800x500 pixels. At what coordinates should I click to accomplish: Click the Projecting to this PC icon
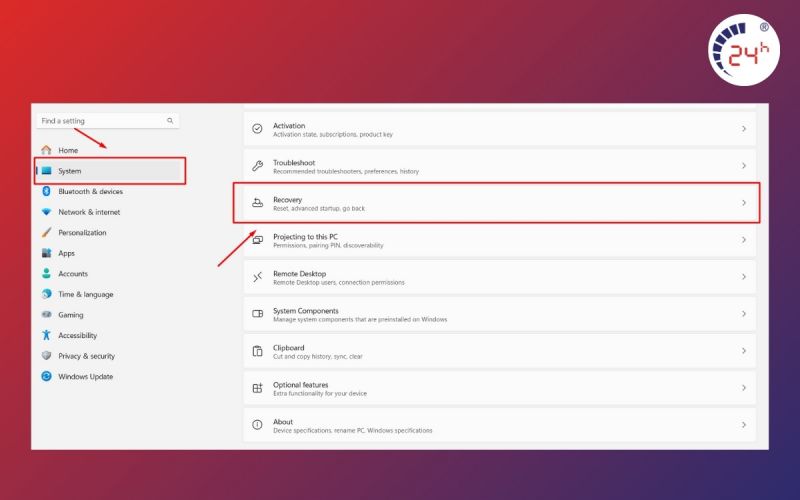[257, 240]
